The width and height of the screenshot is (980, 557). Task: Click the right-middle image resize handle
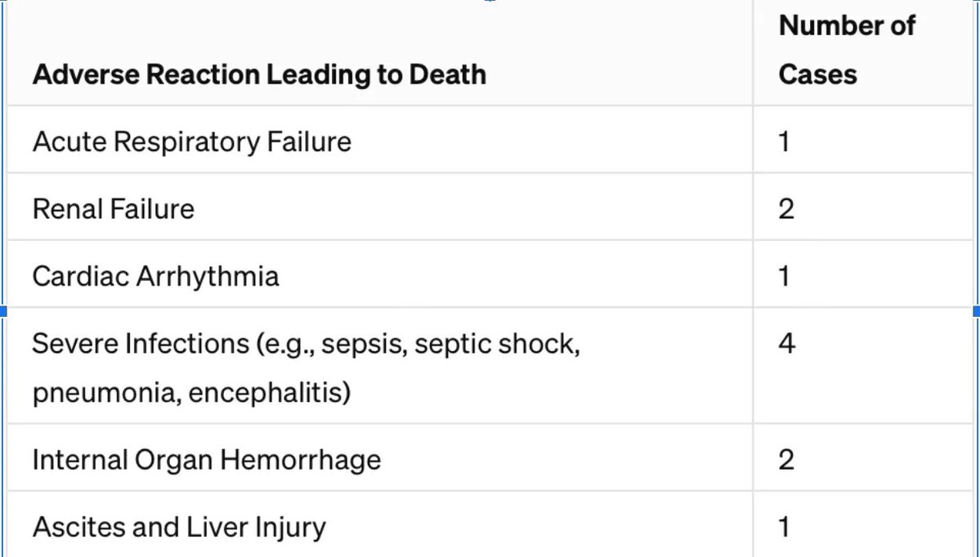977,311
